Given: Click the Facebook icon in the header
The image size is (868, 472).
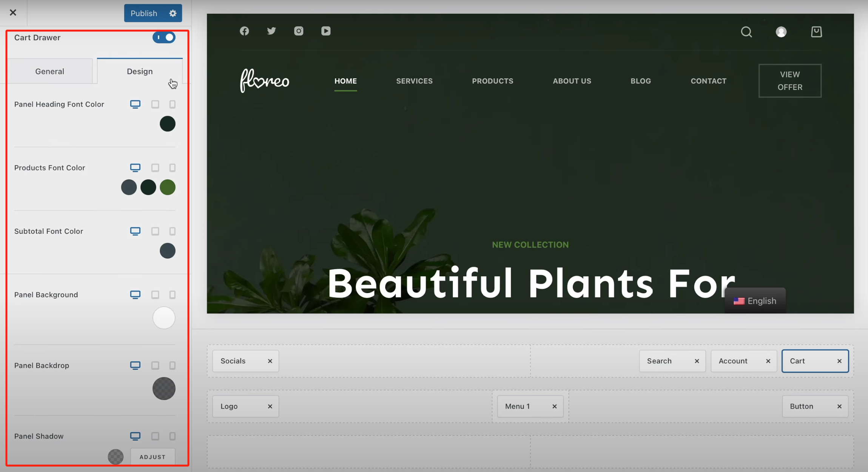Looking at the screenshot, I should (x=244, y=31).
